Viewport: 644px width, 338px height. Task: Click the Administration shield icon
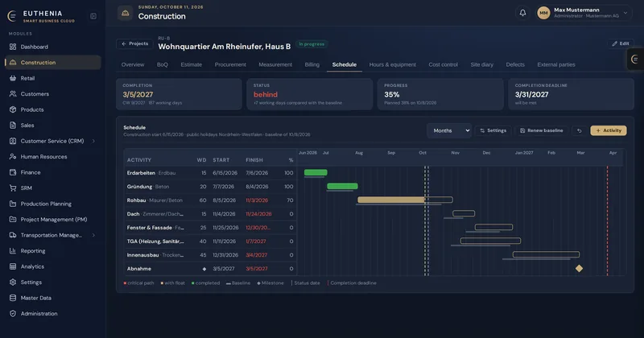click(13, 313)
